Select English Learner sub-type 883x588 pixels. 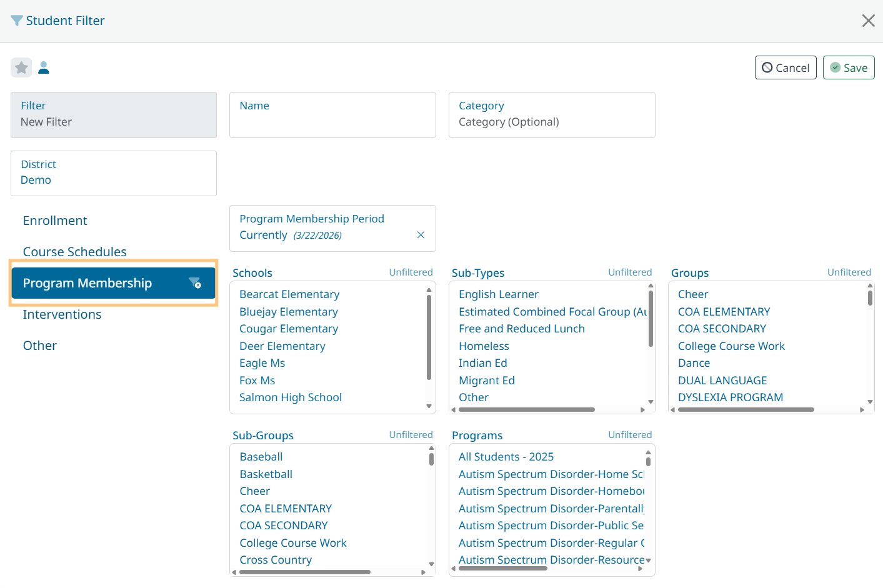click(498, 294)
